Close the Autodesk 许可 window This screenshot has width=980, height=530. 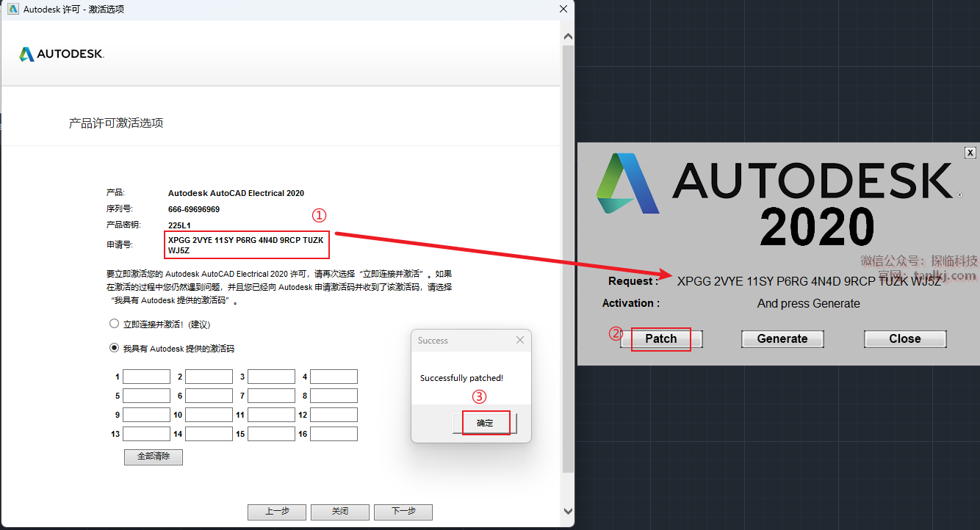pos(563,9)
